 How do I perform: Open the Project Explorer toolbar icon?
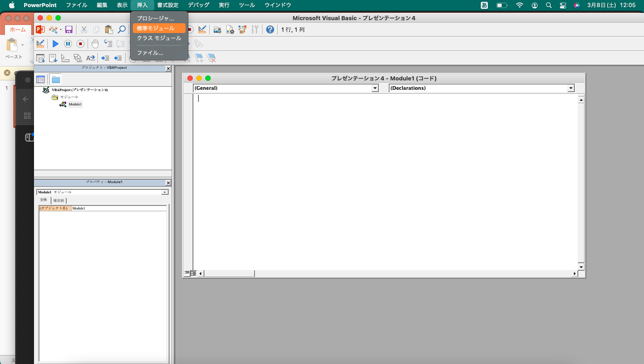[x=217, y=29]
